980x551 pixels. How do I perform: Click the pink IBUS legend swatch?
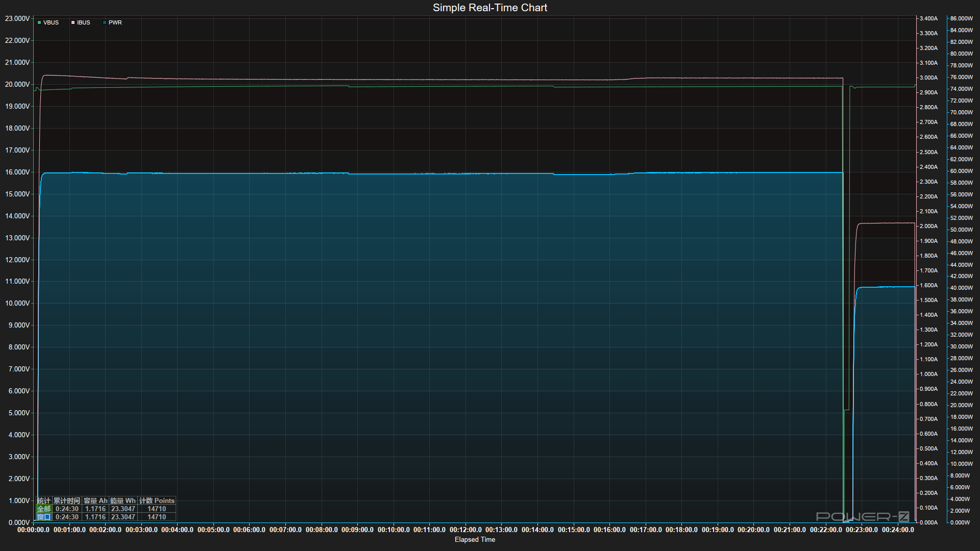coord(73,22)
